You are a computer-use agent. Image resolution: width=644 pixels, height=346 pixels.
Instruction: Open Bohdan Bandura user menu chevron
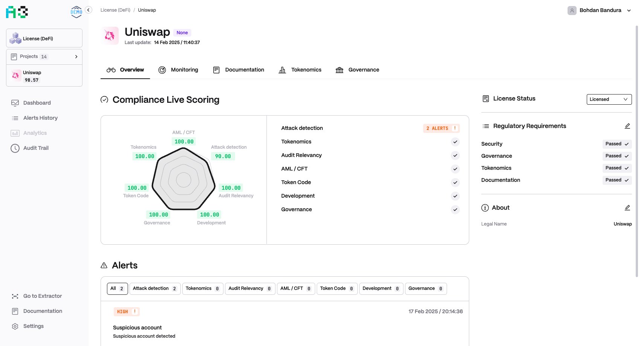629,11
